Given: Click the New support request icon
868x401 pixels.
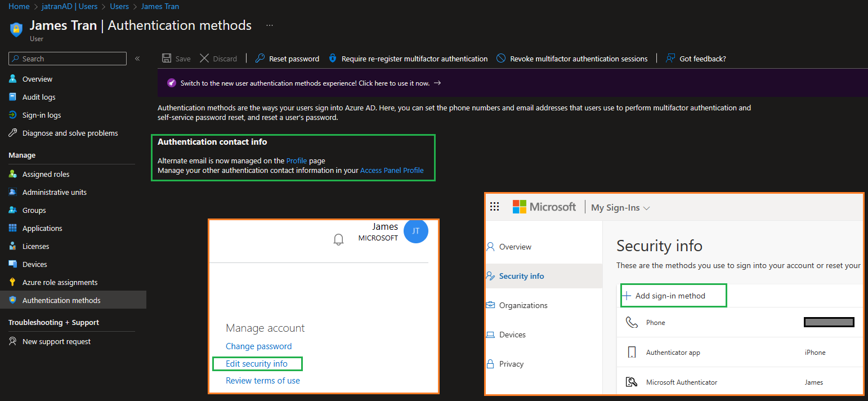Looking at the screenshot, I should pyautogui.click(x=13, y=341).
